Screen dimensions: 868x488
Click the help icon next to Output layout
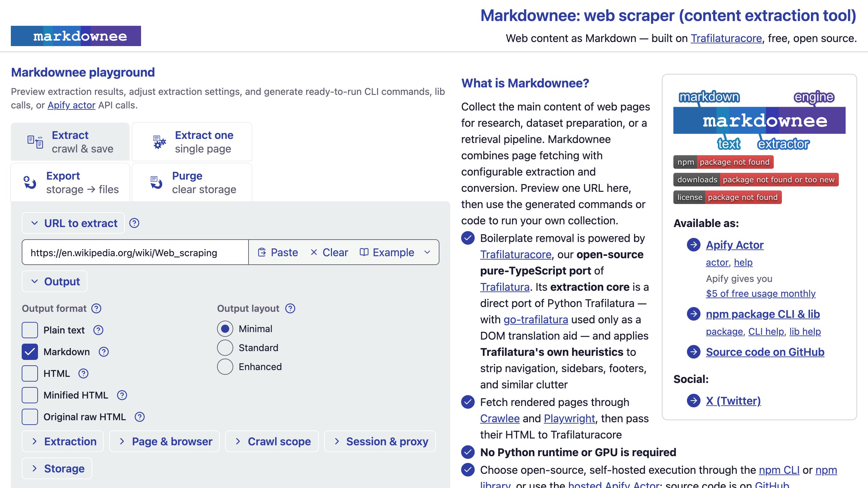click(x=290, y=308)
